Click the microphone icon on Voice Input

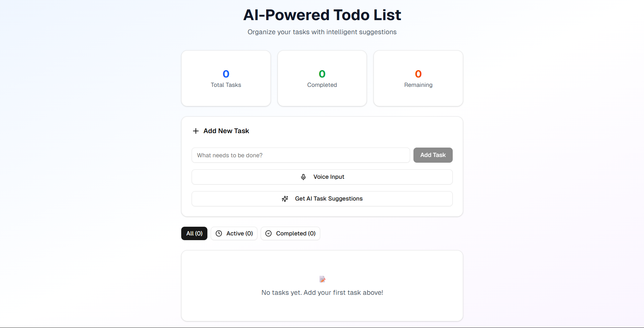pyautogui.click(x=303, y=177)
